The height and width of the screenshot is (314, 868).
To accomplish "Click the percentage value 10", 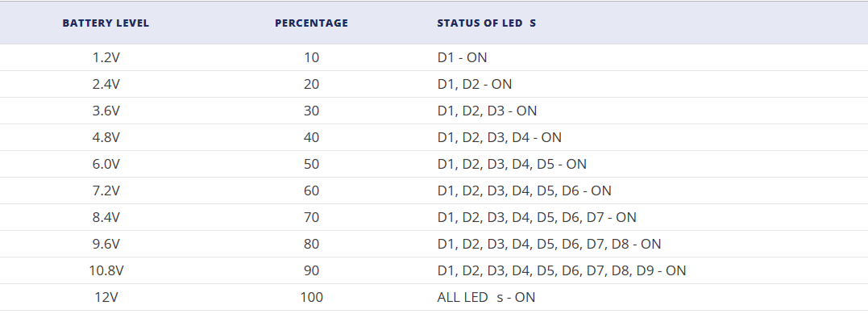I will [x=312, y=57].
